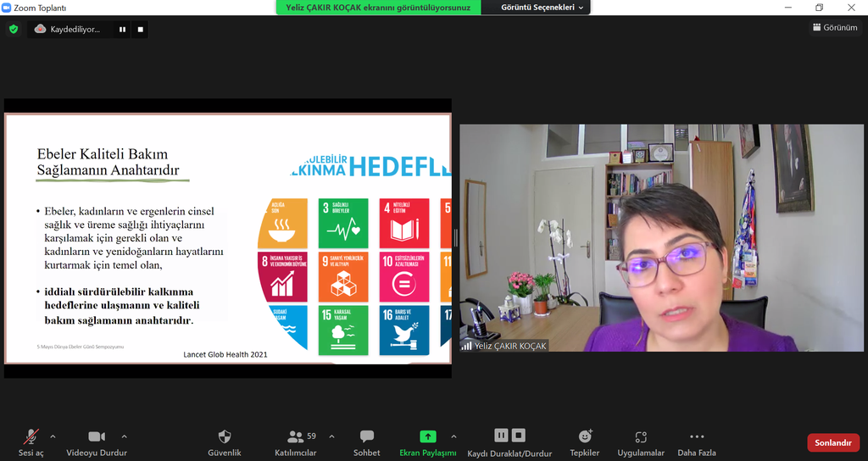Start Ekran Paylaşımı screen share
Viewport: 868px width, 461px height.
click(x=428, y=443)
